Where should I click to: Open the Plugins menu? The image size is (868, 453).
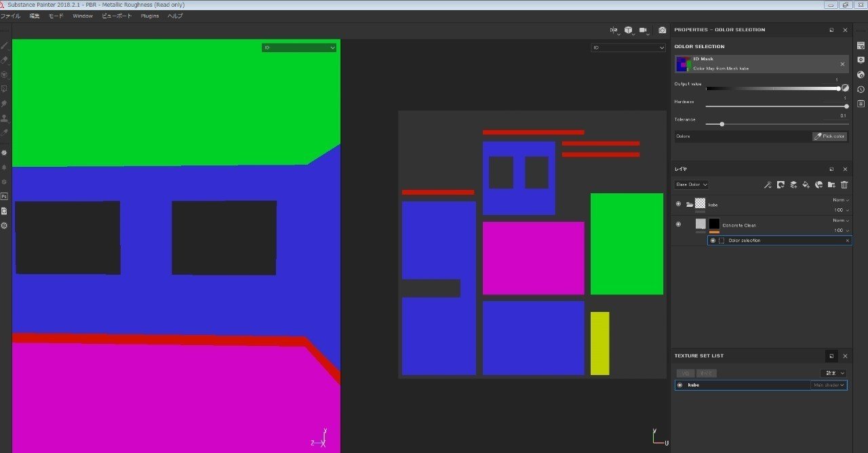150,16
